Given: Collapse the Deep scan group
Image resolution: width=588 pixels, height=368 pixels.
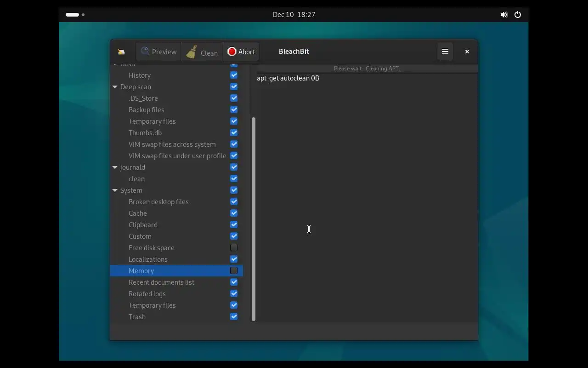Looking at the screenshot, I should [115, 86].
